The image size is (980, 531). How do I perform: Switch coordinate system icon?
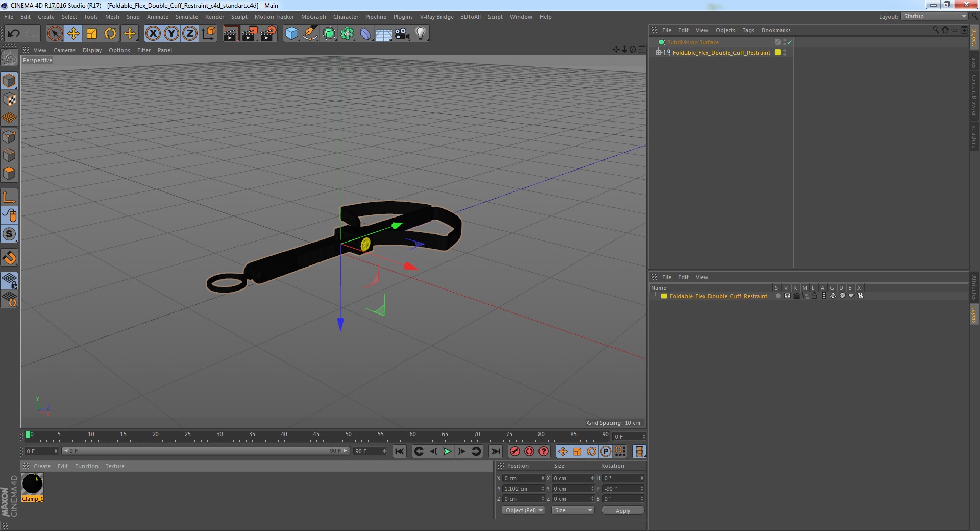pyautogui.click(x=208, y=34)
